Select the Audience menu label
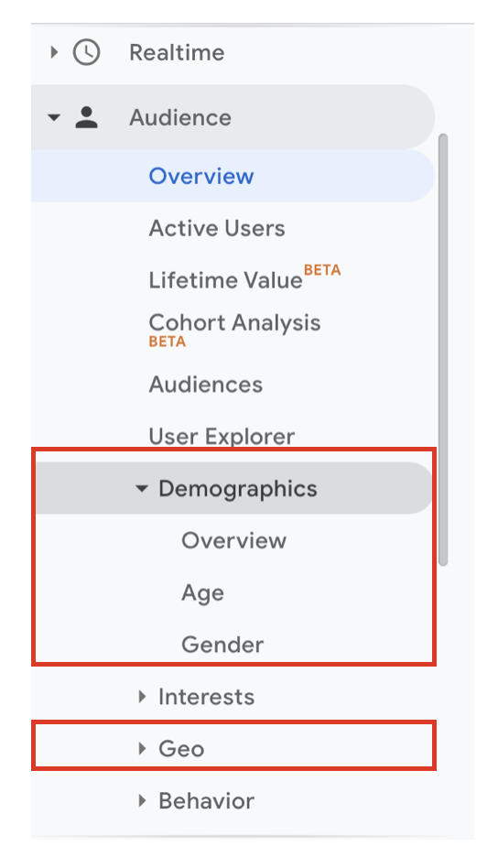498x868 pixels. tap(179, 117)
